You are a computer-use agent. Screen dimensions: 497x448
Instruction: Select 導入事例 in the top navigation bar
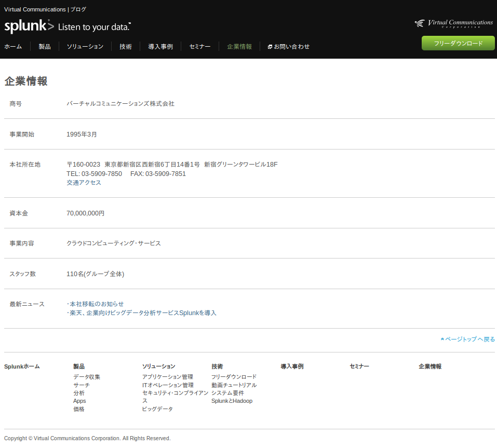pos(160,47)
